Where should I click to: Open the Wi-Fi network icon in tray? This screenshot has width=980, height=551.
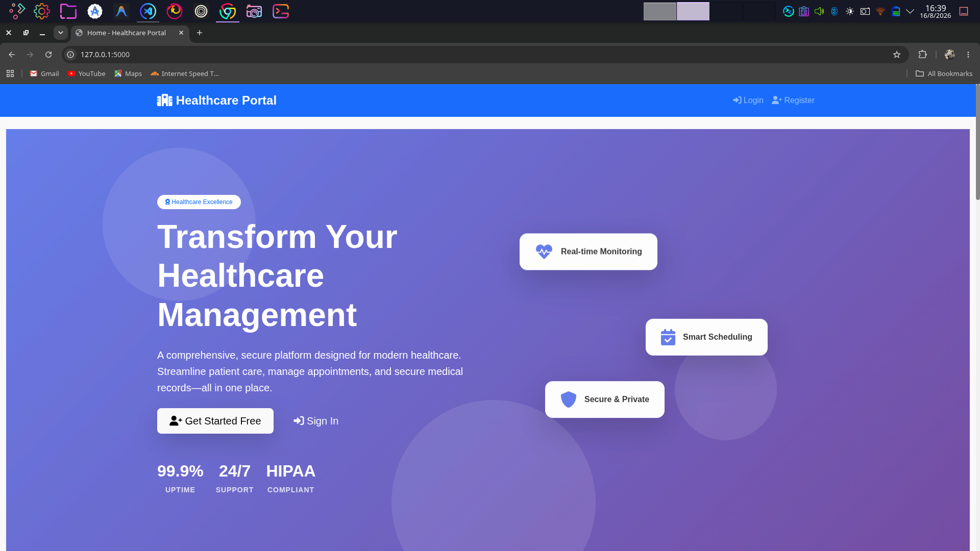point(880,11)
